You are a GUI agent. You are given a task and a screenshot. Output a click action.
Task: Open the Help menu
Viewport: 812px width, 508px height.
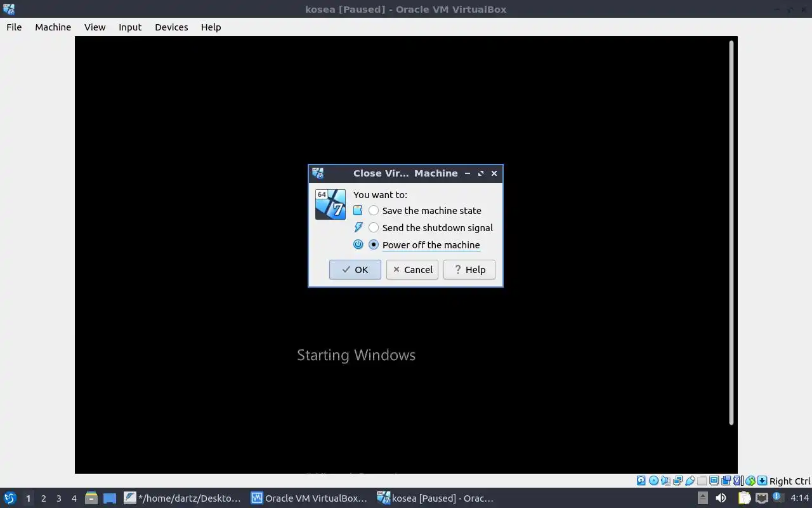click(211, 27)
